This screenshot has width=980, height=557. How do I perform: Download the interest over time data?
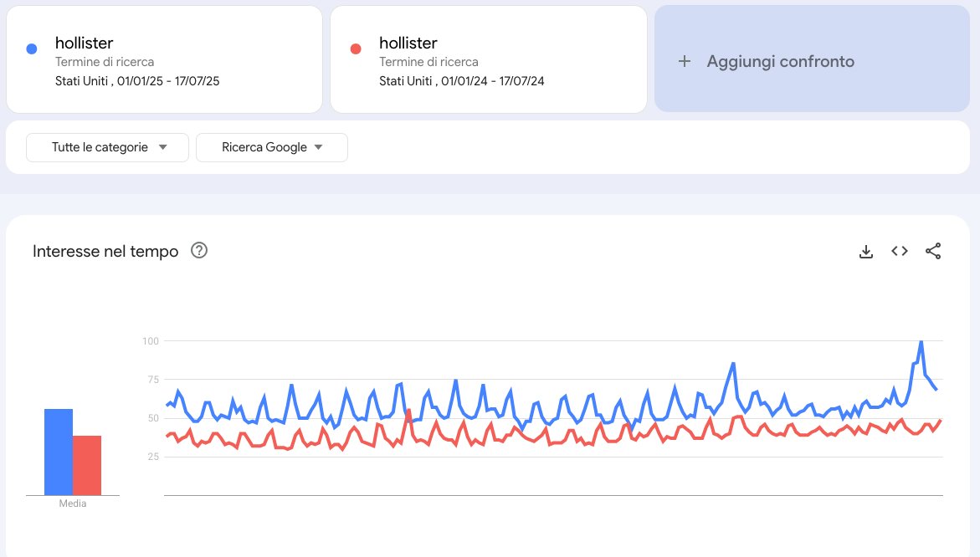865,251
